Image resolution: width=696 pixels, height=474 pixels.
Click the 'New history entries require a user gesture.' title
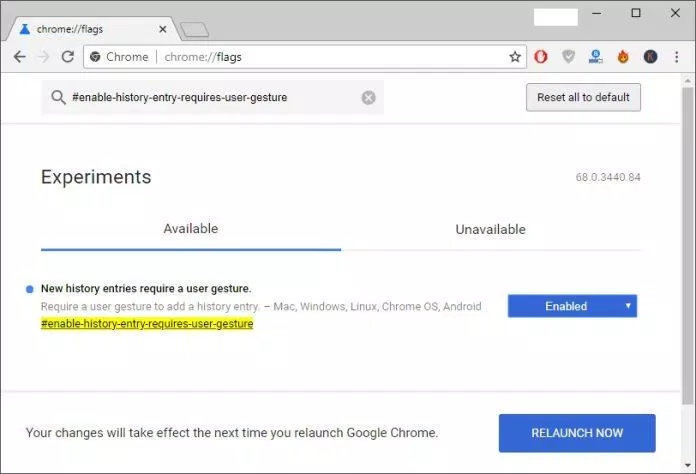tap(146, 288)
